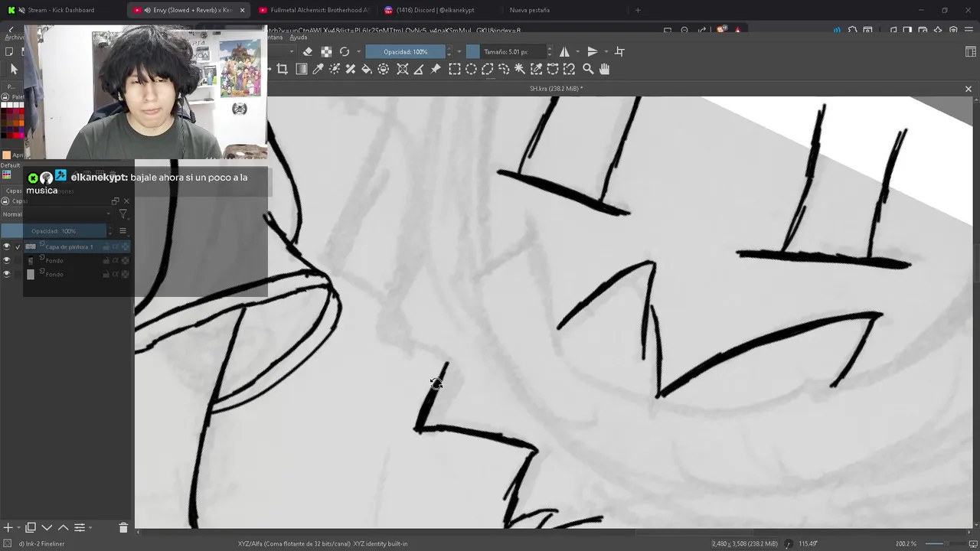The image size is (980, 551).
Task: Toggle the eraser mode icon
Action: click(308, 51)
